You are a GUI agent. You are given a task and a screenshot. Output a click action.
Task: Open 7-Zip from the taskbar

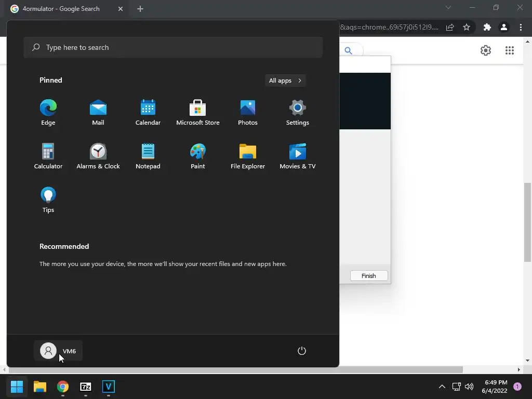(x=86, y=387)
